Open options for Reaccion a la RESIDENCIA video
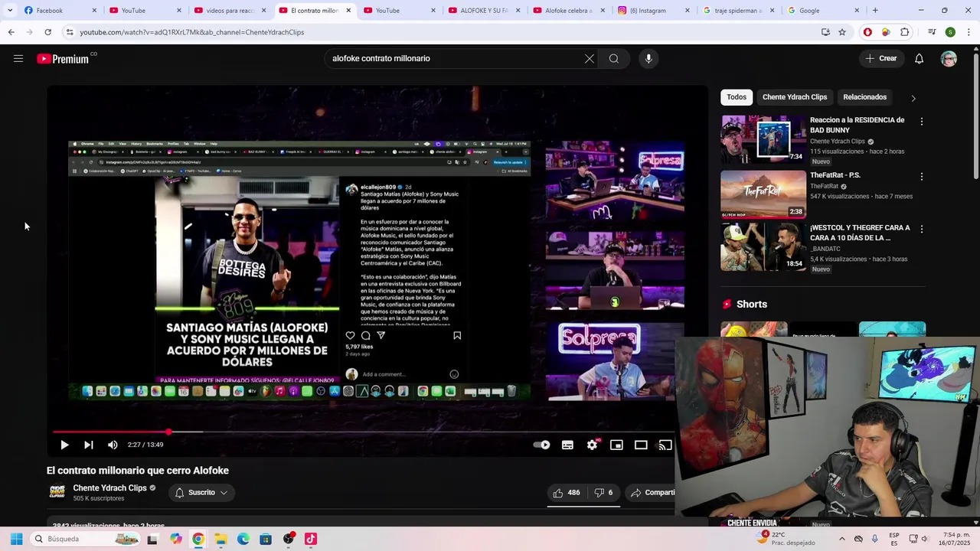Screen dimensions: 980x551 point(921,122)
